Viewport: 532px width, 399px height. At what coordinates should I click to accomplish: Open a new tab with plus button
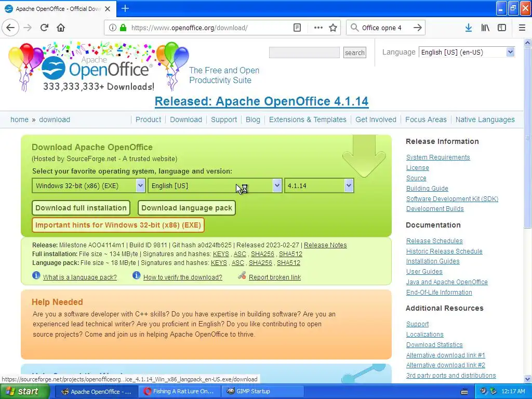tap(125, 8)
